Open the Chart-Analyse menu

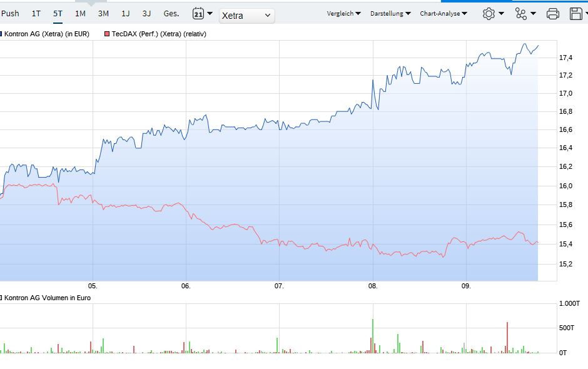click(444, 13)
